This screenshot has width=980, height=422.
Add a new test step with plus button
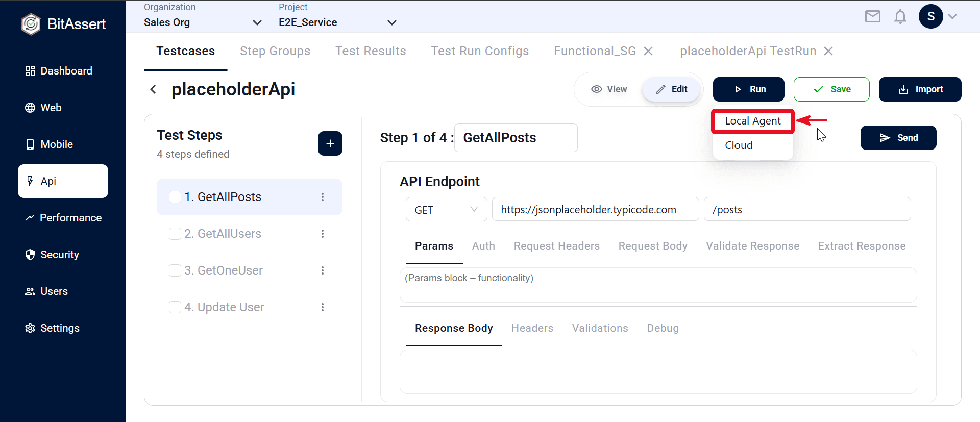pos(330,143)
